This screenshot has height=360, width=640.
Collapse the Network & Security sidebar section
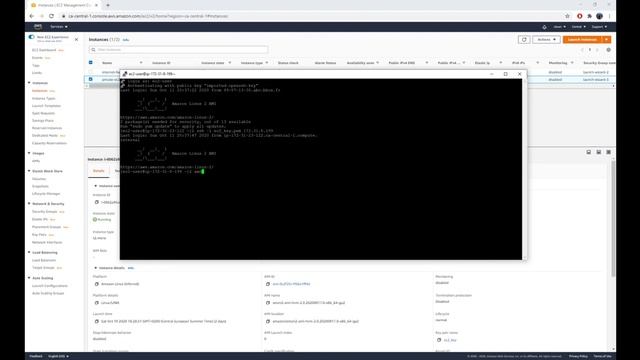point(29,204)
